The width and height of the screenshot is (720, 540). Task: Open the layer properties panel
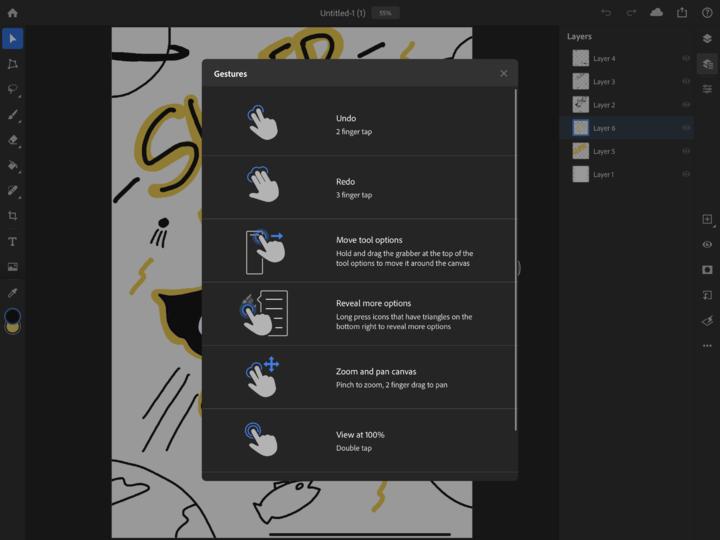tap(707, 89)
